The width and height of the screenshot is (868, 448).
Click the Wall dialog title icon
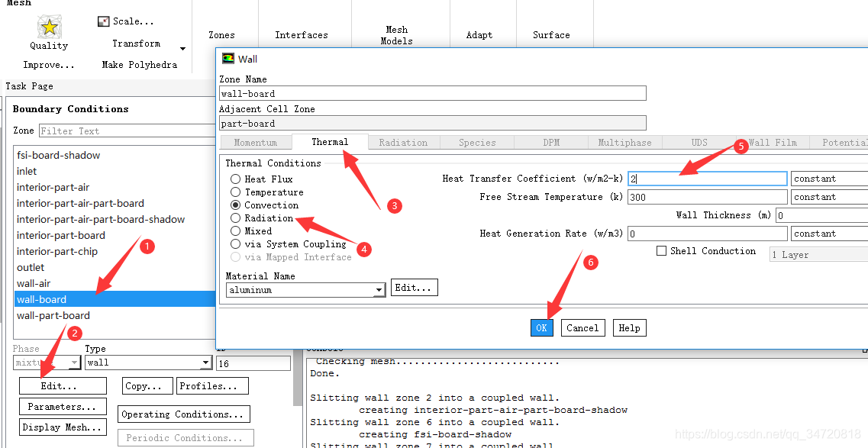[x=227, y=59]
